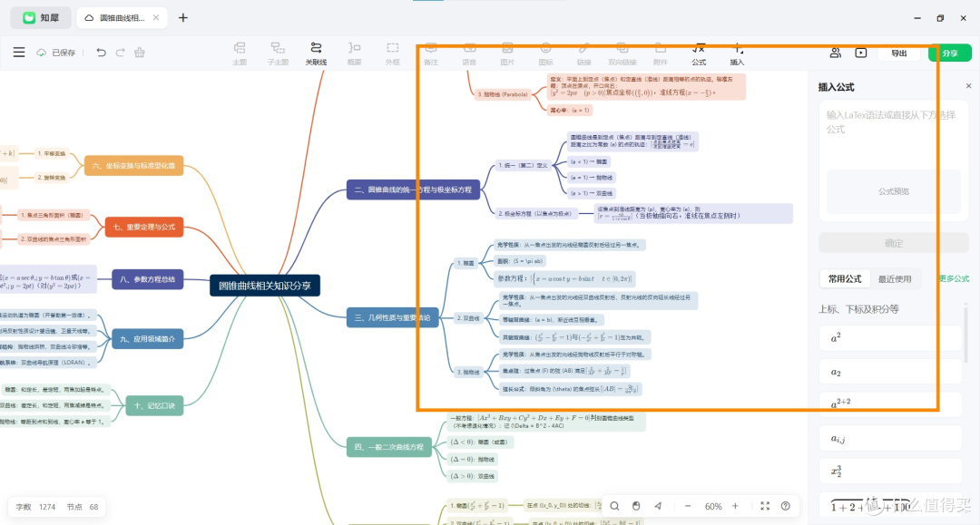Image resolution: width=980 pixels, height=525 pixels.
Task: Select the 关联线 relation line tool
Action: tap(317, 53)
